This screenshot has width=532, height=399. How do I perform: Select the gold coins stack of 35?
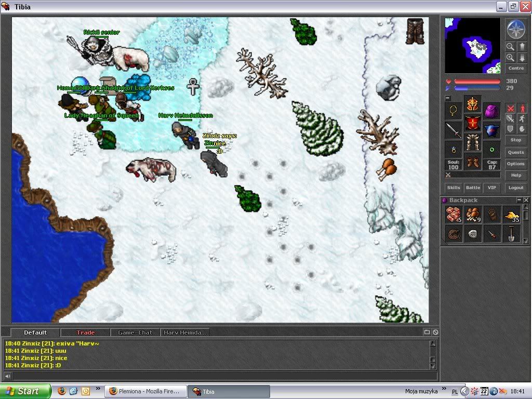512,215
